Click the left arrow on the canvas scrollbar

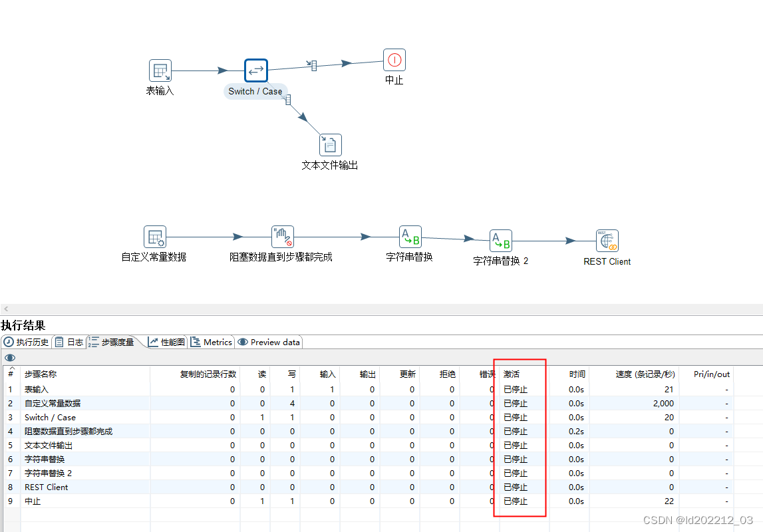click(x=6, y=309)
